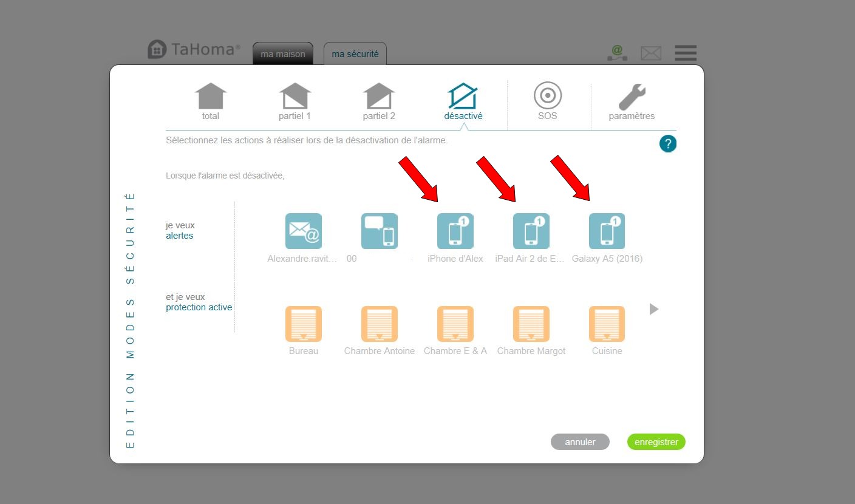Click the network connection @ status icon

[618, 53]
